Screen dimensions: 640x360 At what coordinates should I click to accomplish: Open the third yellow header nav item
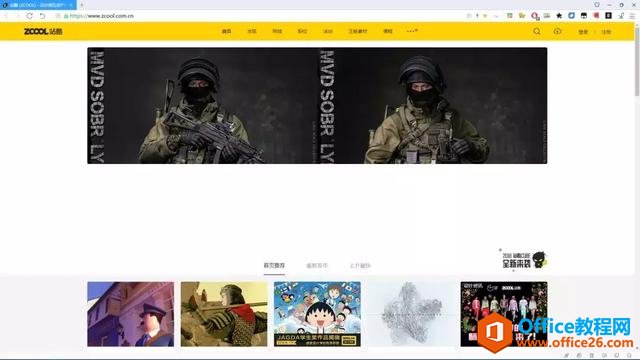(277, 31)
